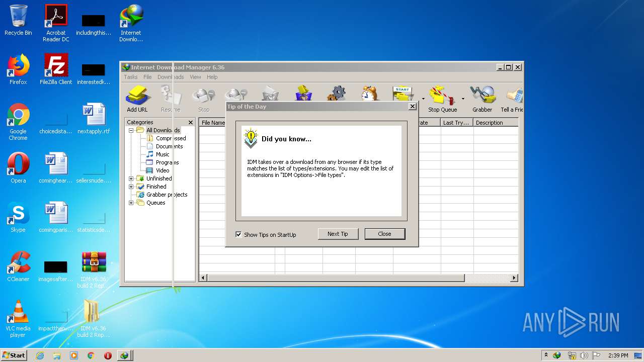Click the Stop download toolbar icon
Screen dimensions: 644x362
point(204,99)
